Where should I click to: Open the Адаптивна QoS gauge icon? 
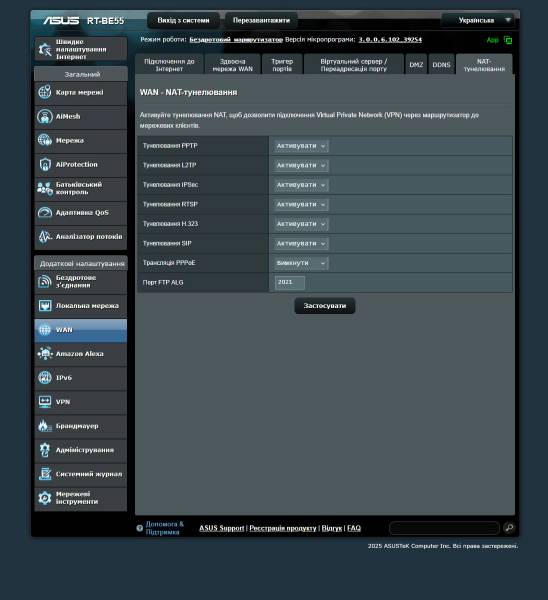pos(45,212)
